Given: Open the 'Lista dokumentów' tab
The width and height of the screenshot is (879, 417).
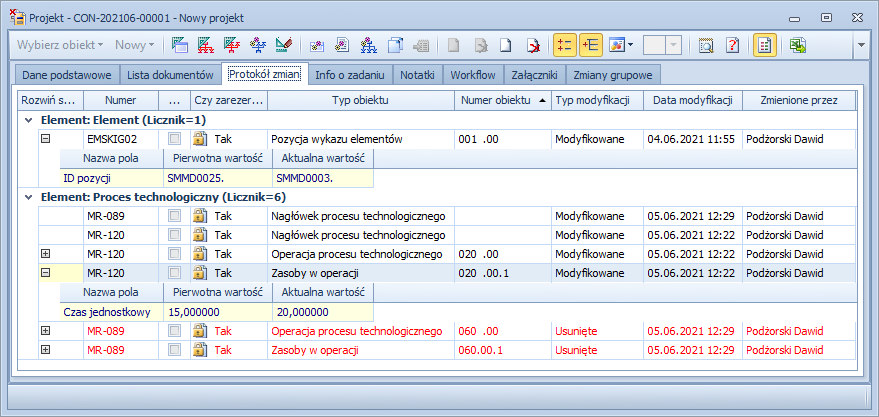Looking at the screenshot, I should [x=170, y=75].
